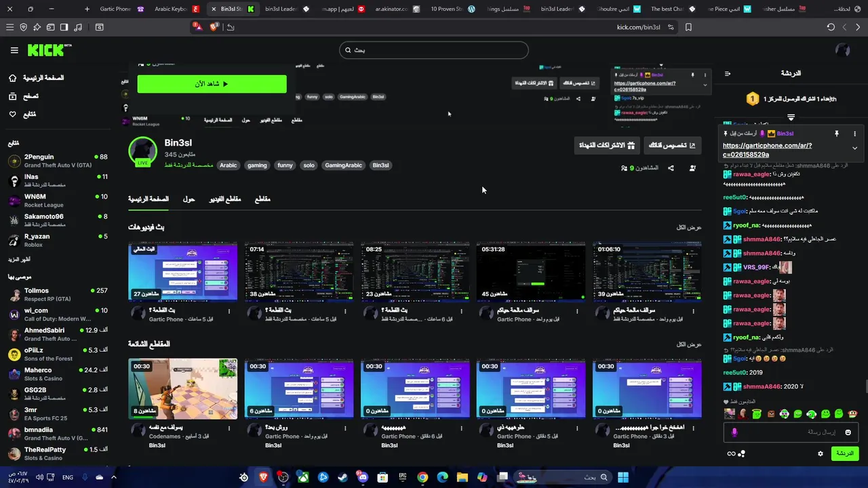
Task: Open three-dot menu for بث القطعة؟ 07:14 video
Action: click(x=345, y=312)
